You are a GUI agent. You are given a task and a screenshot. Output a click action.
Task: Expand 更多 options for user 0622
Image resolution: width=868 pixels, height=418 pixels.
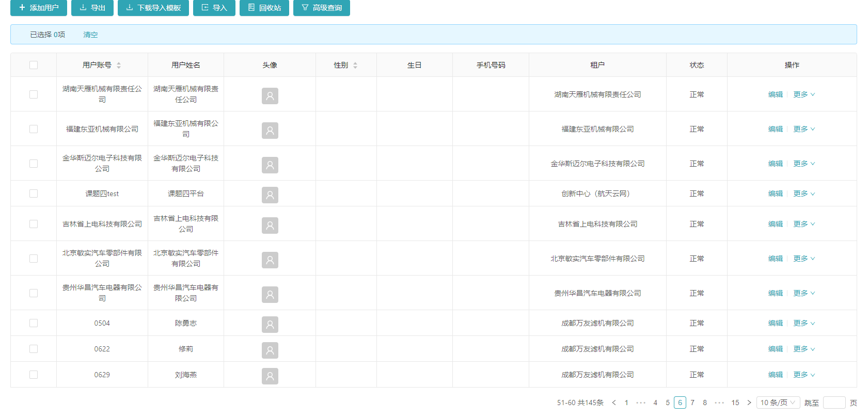point(804,349)
